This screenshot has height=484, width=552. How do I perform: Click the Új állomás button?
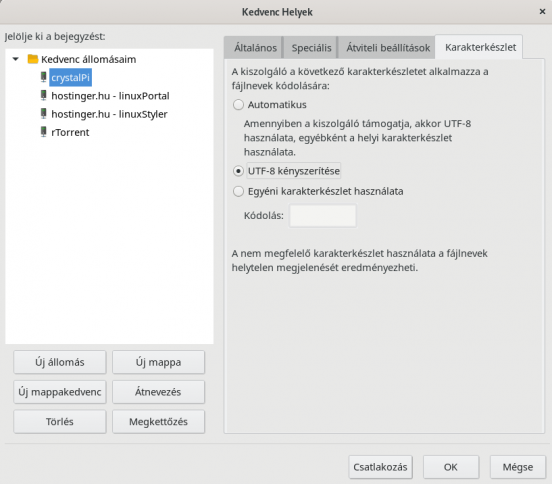59,362
